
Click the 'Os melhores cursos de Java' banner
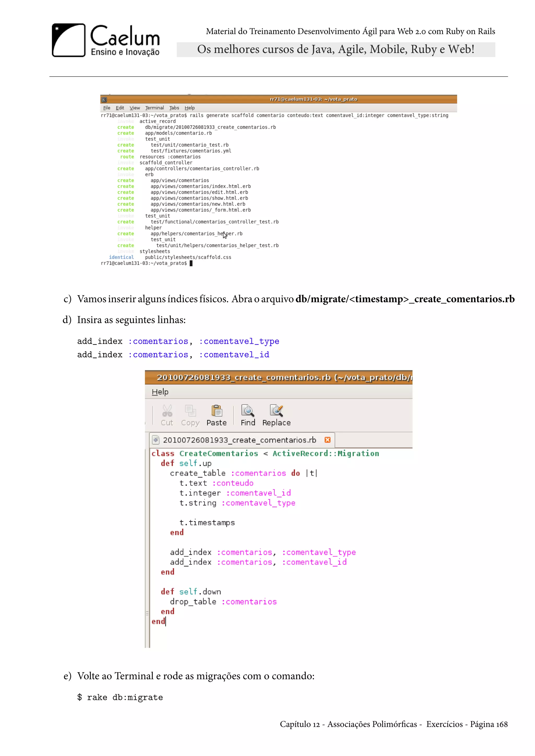336,49
